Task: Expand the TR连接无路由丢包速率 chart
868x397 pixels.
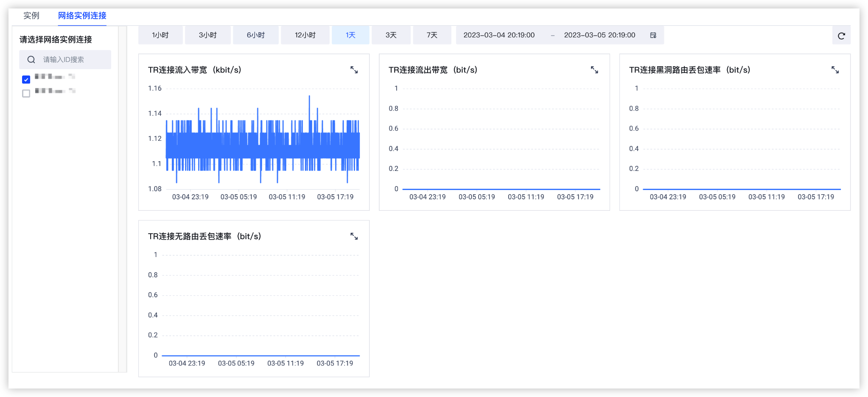Action: (354, 236)
